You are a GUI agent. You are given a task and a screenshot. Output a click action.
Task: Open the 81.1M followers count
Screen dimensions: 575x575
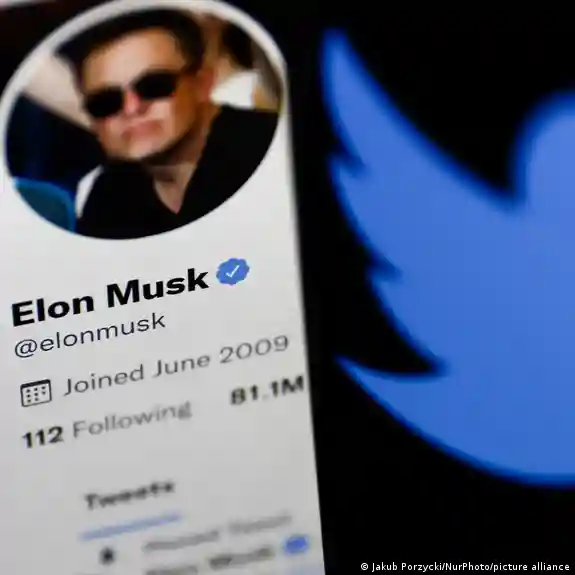[x=267, y=391]
